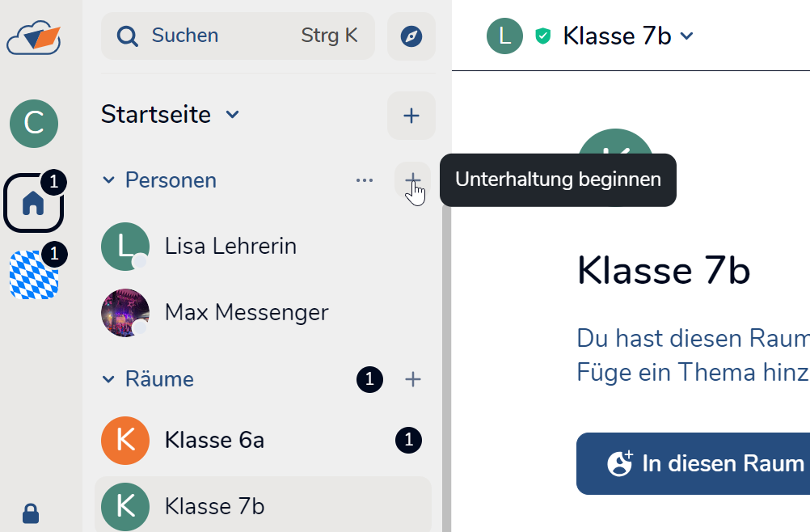Start a new chat under Personen
This screenshot has width=810, height=532.
point(412,179)
